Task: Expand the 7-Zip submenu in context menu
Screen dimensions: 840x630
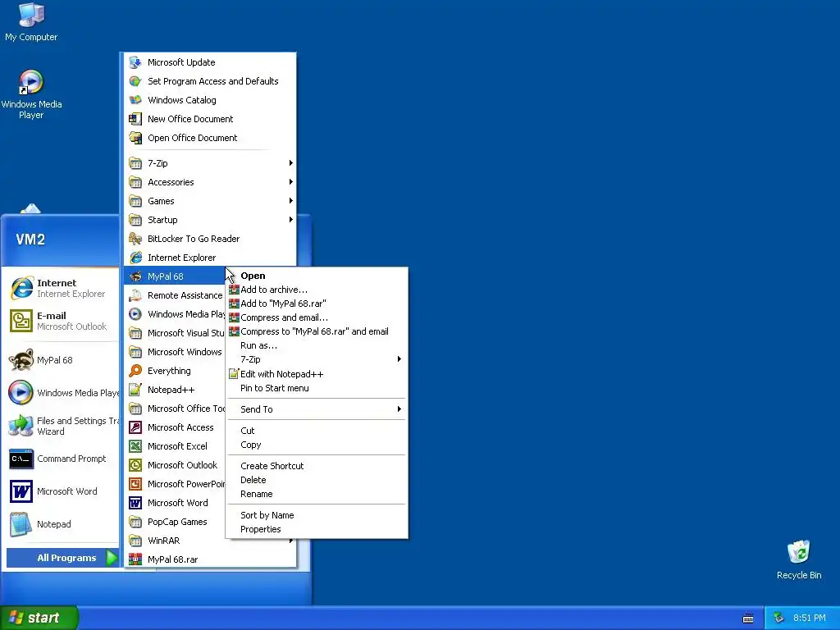Action: pyautogui.click(x=317, y=359)
